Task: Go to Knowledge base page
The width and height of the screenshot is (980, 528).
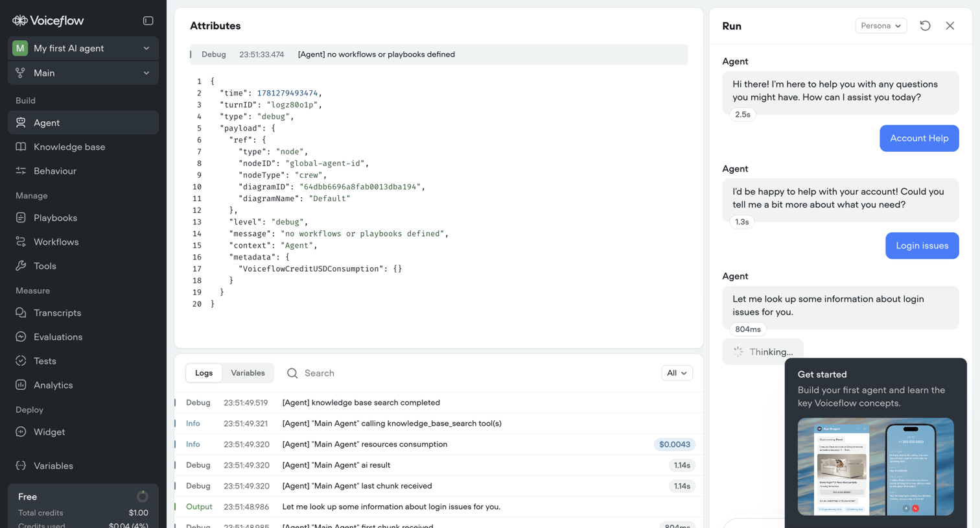Action: pos(69,147)
